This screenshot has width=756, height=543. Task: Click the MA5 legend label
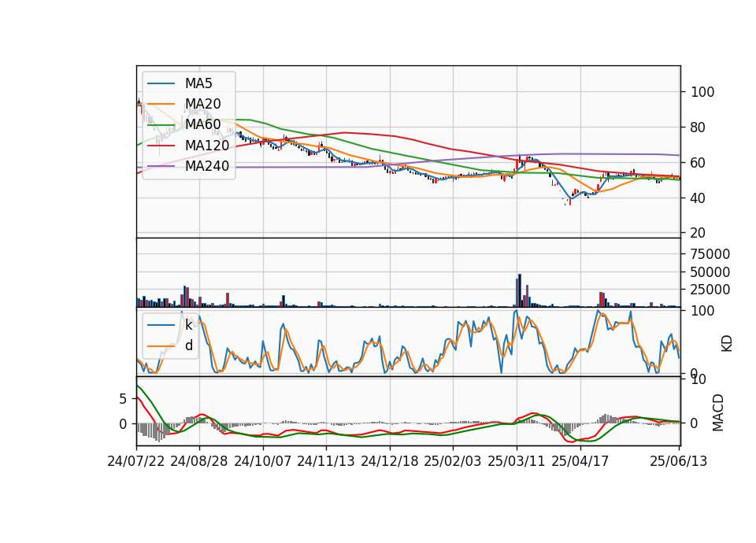(x=198, y=83)
